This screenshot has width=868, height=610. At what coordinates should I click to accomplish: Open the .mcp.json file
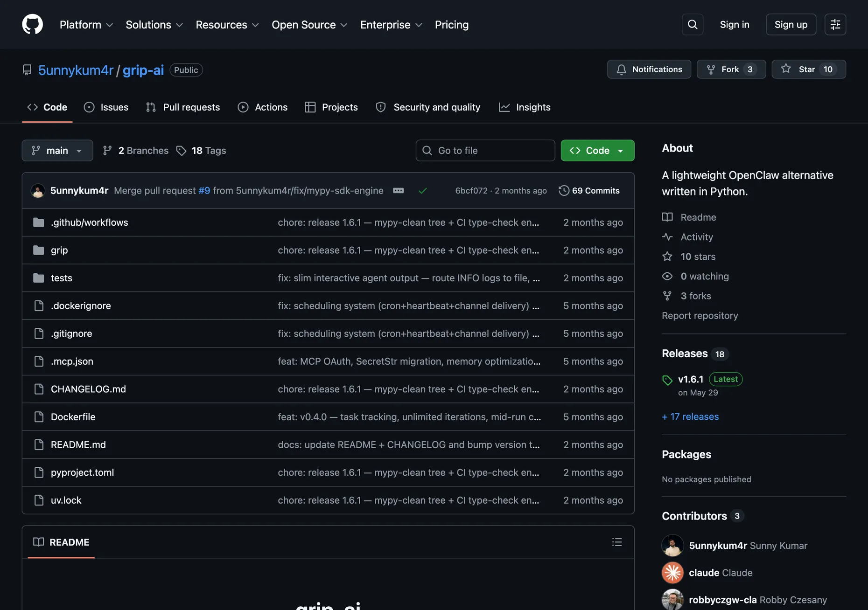(x=72, y=361)
